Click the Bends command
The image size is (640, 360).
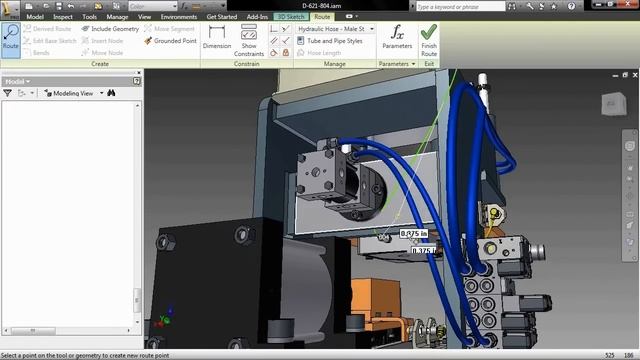[x=36, y=53]
